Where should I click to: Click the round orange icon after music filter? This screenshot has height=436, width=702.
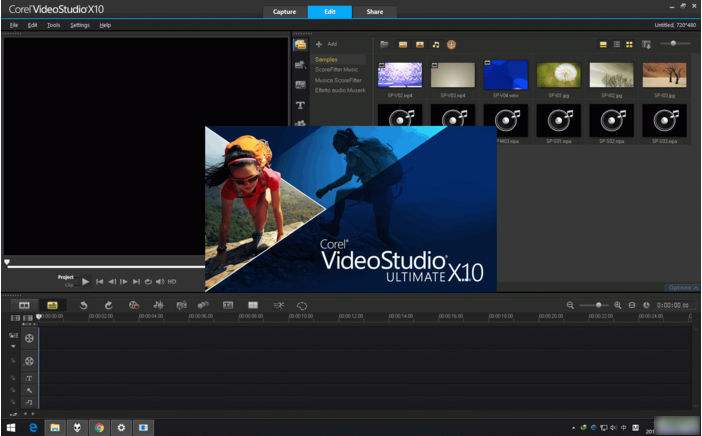(451, 44)
